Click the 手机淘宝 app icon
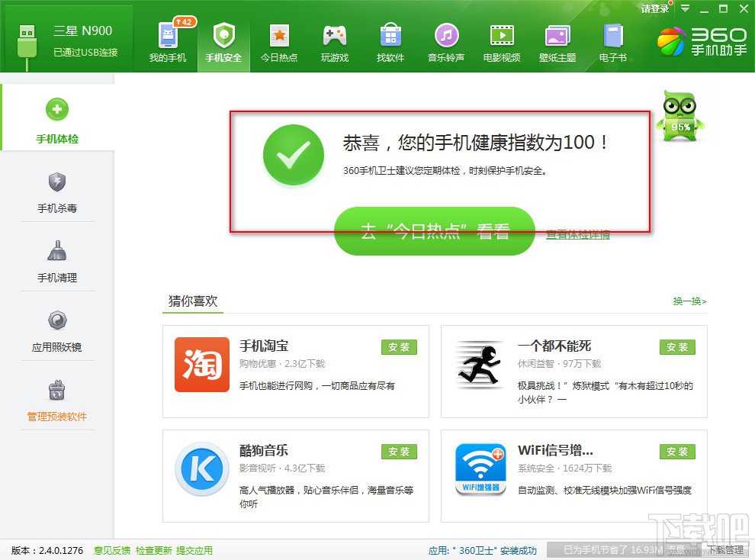 202,365
